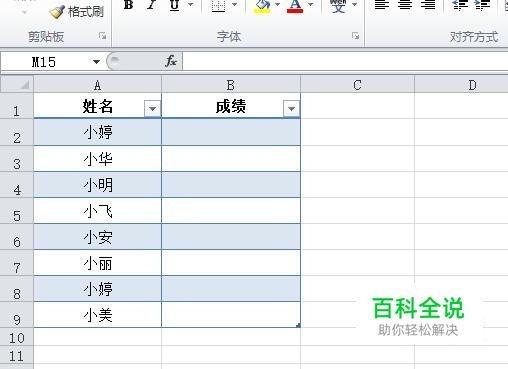Click empty score cell B2 next to 小婷
The width and height of the screenshot is (508, 369).
tap(231, 132)
